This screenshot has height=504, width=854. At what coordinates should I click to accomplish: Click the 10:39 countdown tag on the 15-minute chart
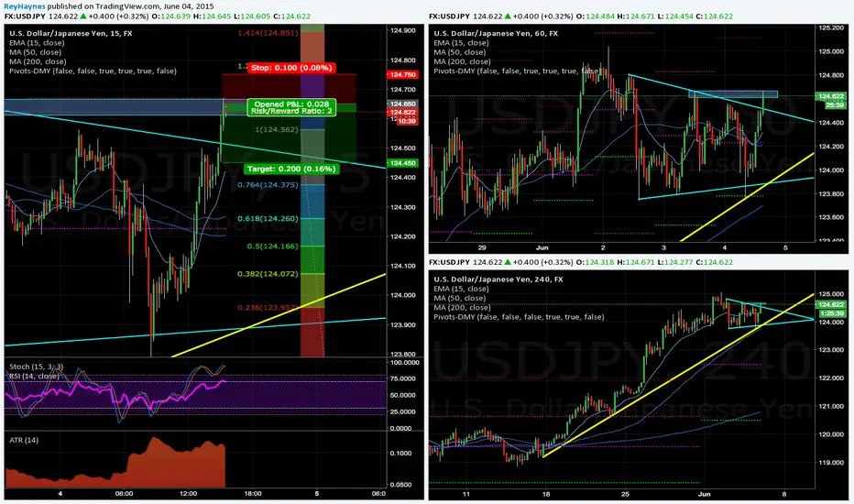tap(407, 121)
